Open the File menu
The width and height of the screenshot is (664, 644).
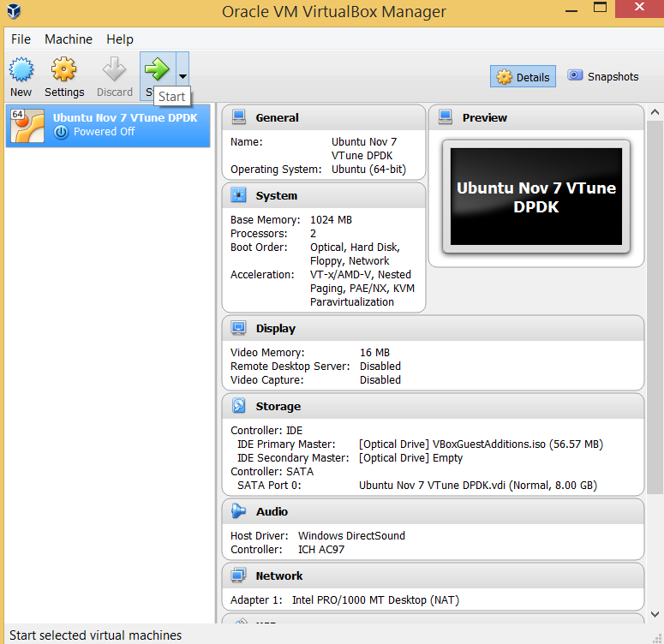tap(21, 39)
